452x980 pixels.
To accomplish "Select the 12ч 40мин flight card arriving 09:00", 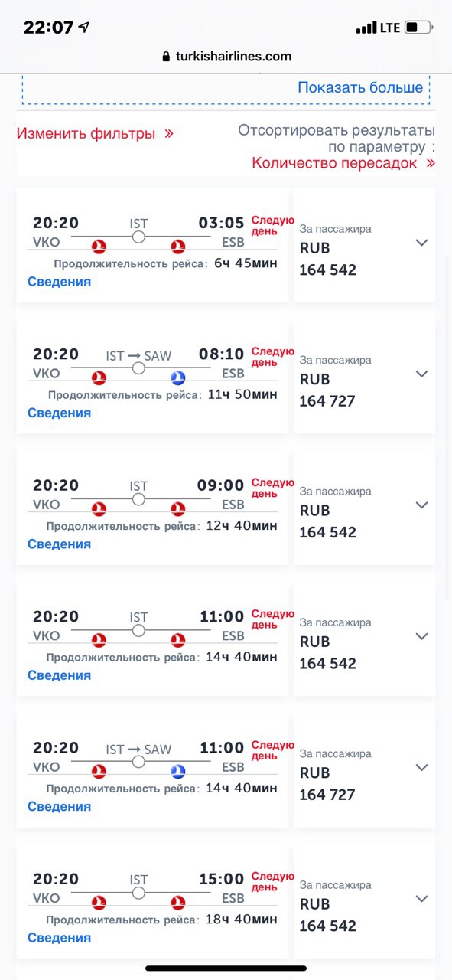I will tap(153, 508).
